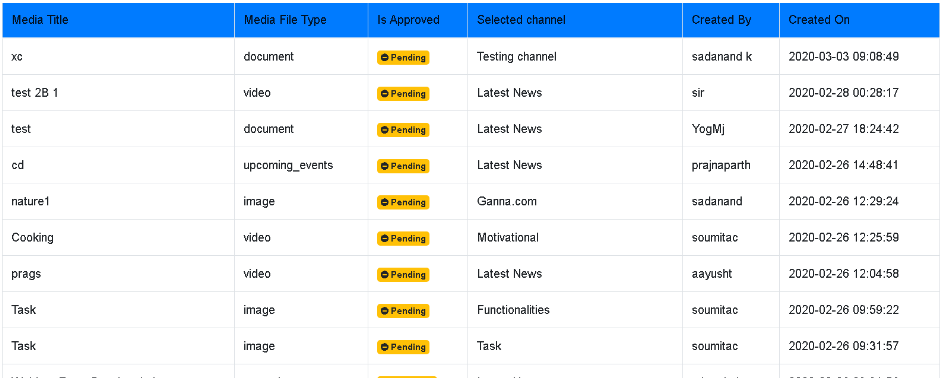This screenshot has width=944, height=391.
Task: Click the date 2020-02-26 12:04:58
Action: click(843, 274)
